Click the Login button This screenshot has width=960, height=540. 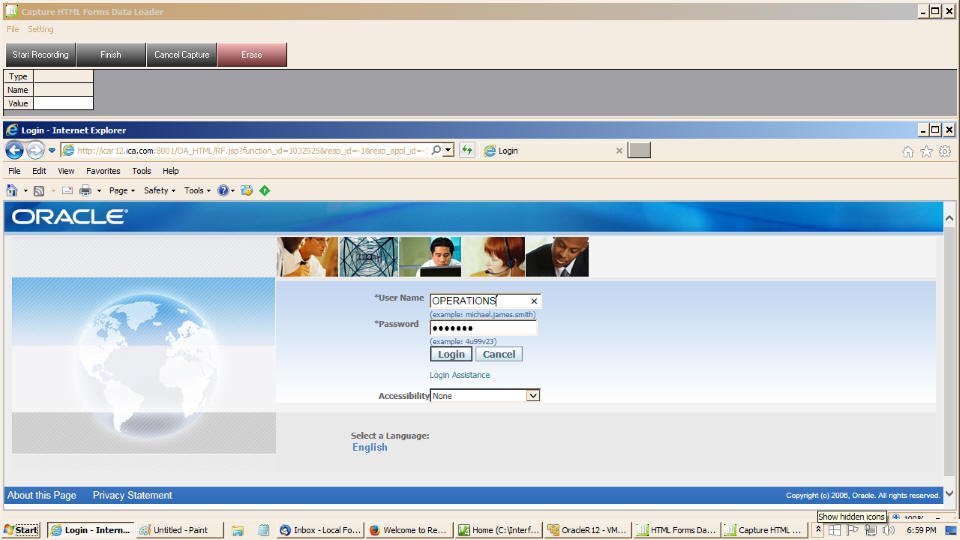click(451, 354)
